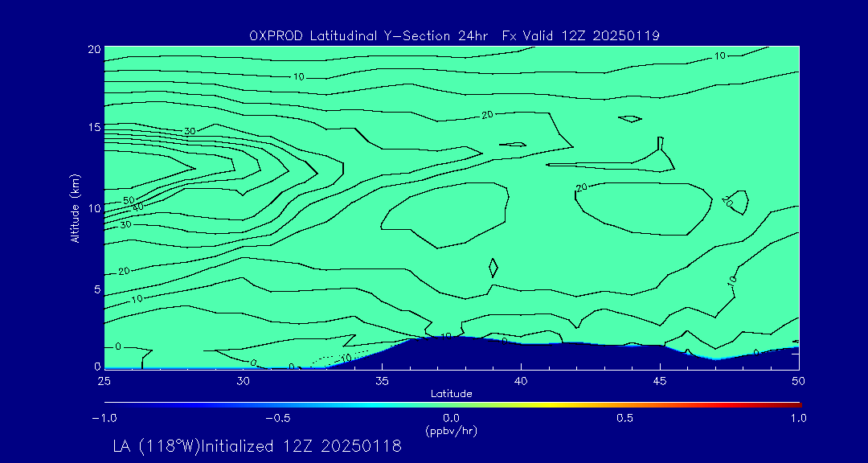Click the altitude axis tick label 15
This screenshot has height=463, width=868.
coord(93,127)
